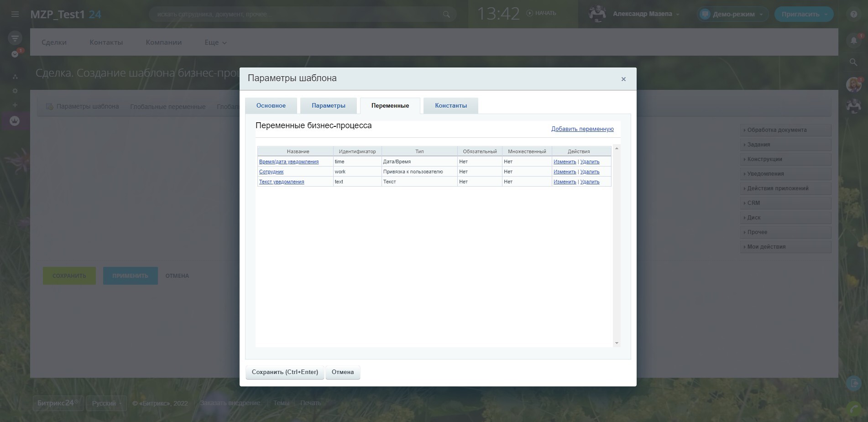The width and height of the screenshot is (868, 422).
Task: Click Удалить for the work variable row
Action: (590, 172)
